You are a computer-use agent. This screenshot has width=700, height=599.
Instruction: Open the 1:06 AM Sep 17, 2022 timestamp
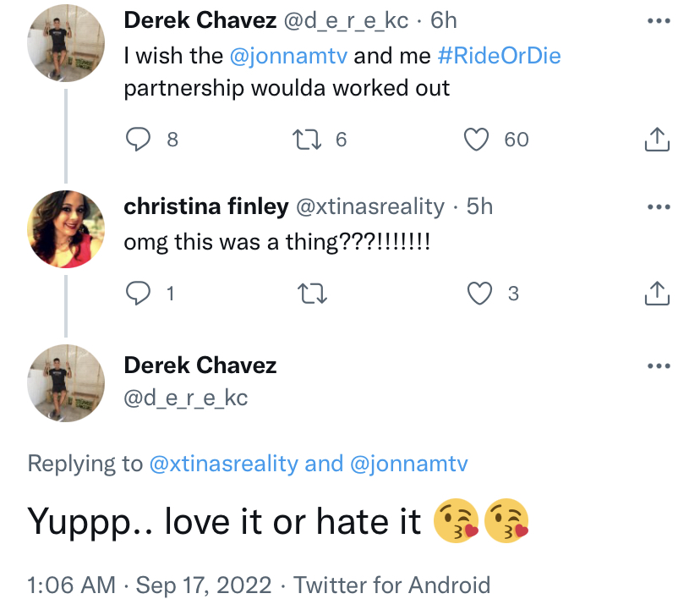tap(149, 585)
